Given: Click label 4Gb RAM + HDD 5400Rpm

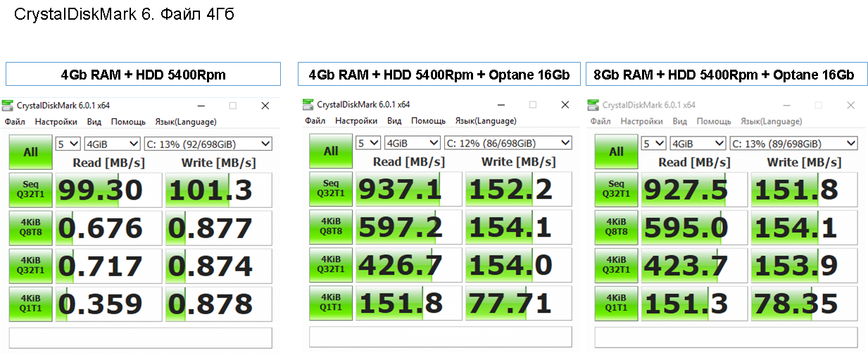Looking at the screenshot, I should (x=143, y=75).
